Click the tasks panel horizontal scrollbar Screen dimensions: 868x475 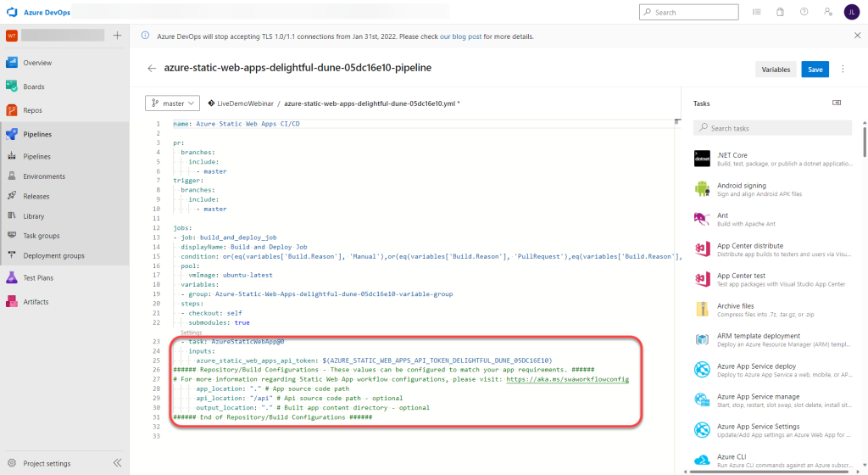(771, 472)
